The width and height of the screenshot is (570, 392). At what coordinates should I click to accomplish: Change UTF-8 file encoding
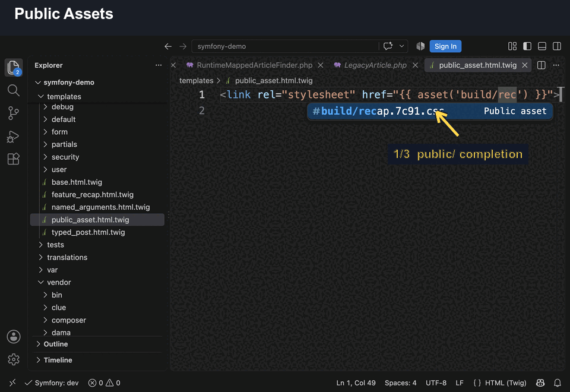tap(436, 383)
